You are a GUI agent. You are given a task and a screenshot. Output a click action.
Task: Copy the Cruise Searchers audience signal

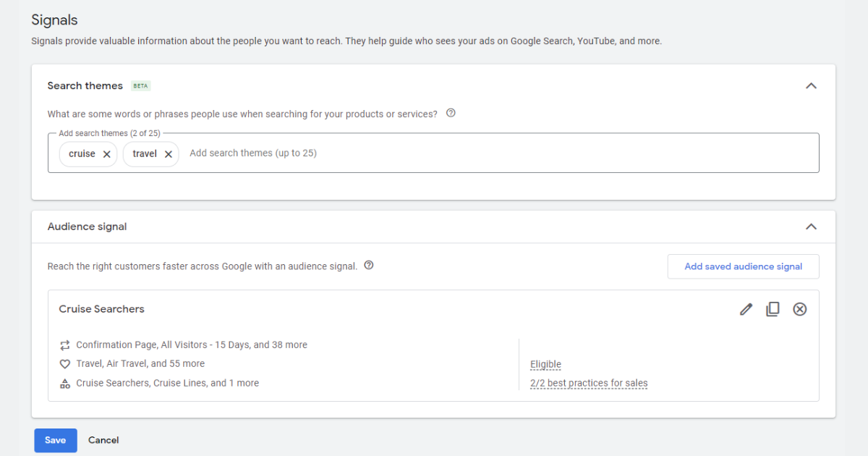773,309
